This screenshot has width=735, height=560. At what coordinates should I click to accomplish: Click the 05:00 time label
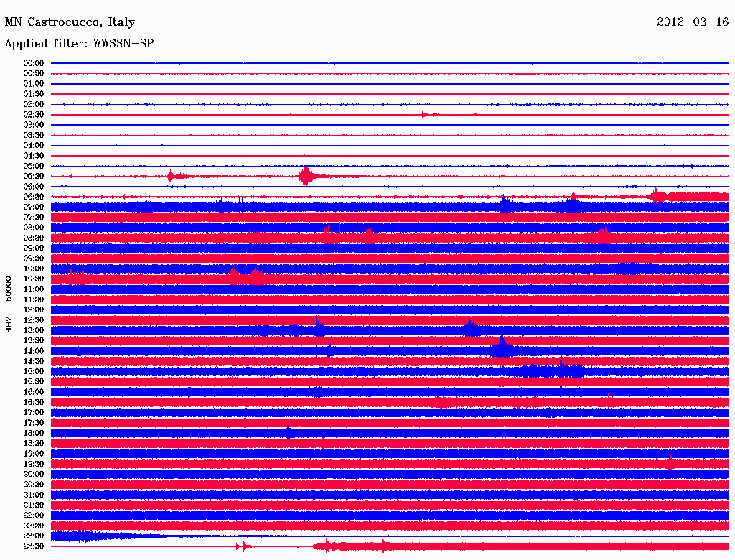(34, 166)
